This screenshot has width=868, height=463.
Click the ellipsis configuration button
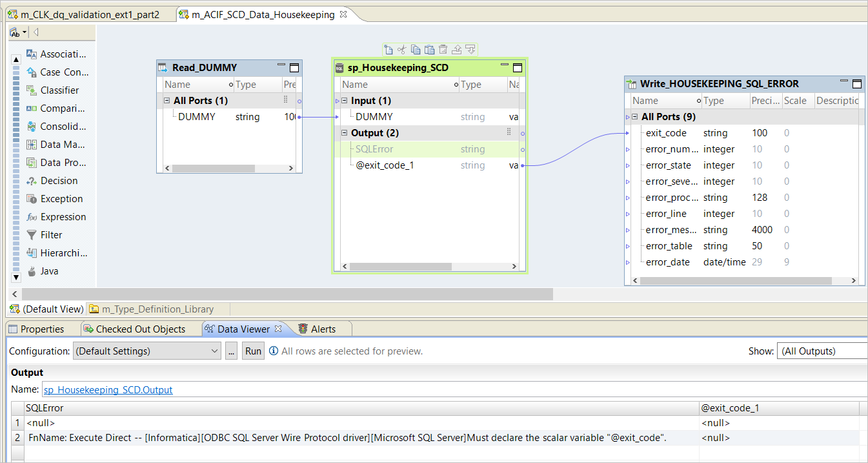tap(232, 351)
